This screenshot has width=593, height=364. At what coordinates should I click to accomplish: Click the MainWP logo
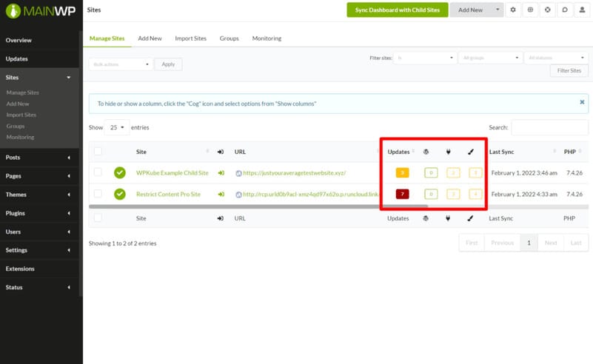[41, 11]
